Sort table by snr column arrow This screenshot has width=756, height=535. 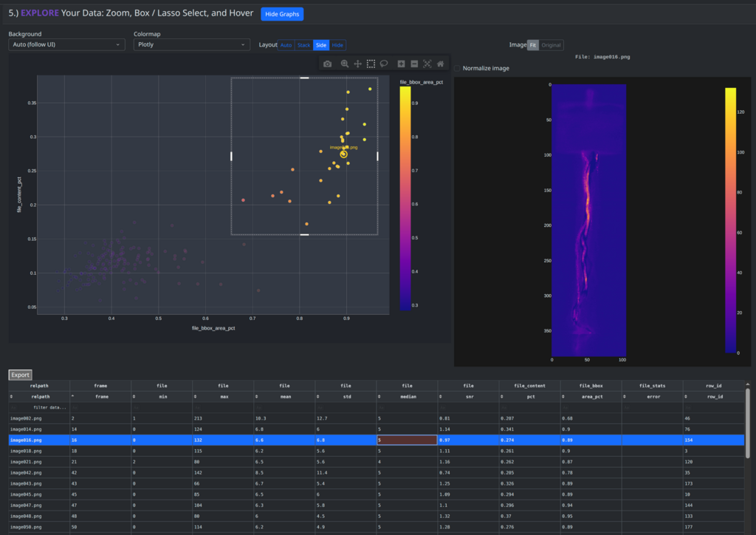coord(441,397)
